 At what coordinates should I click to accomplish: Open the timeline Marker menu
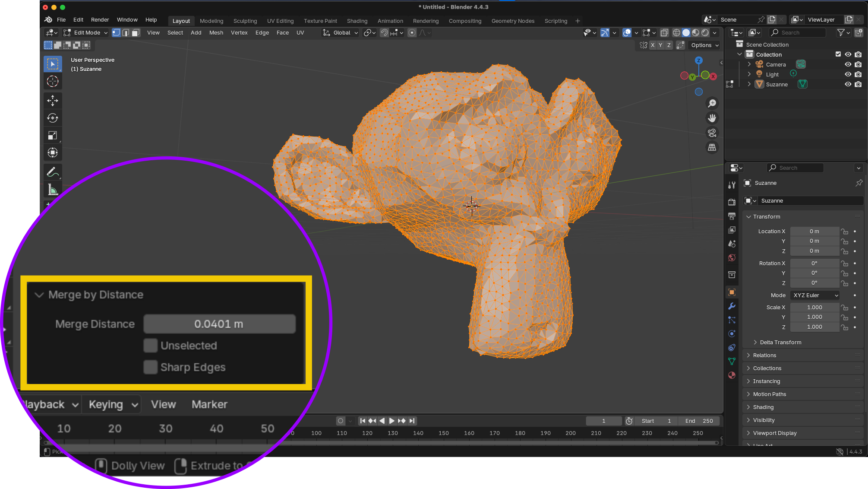209,405
